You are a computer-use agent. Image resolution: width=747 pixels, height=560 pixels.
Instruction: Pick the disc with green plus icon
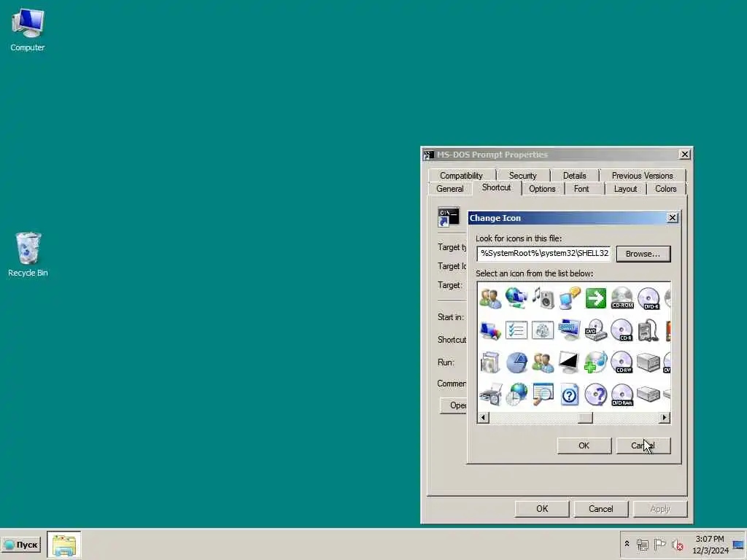(x=595, y=362)
